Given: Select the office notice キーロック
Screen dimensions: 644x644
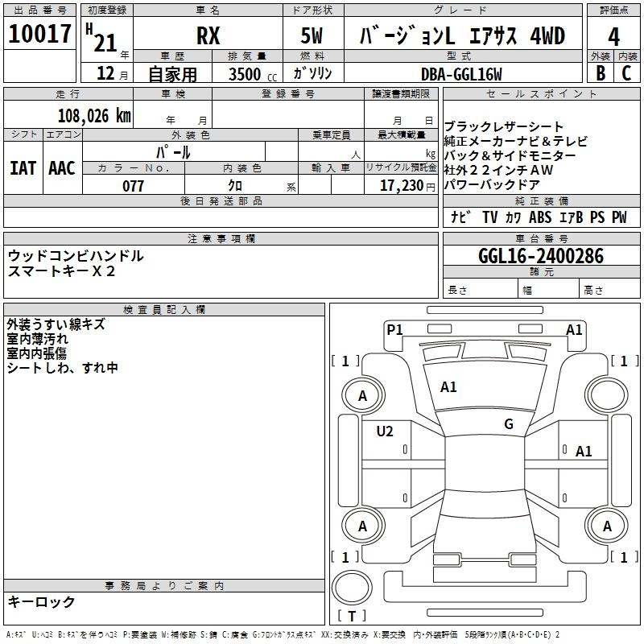Looking at the screenshot, I should pos(41,601).
